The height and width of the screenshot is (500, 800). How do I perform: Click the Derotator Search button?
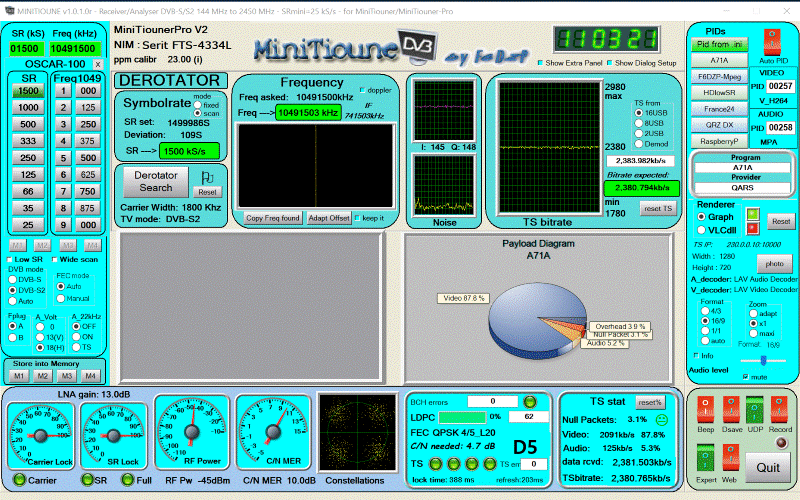[156, 182]
